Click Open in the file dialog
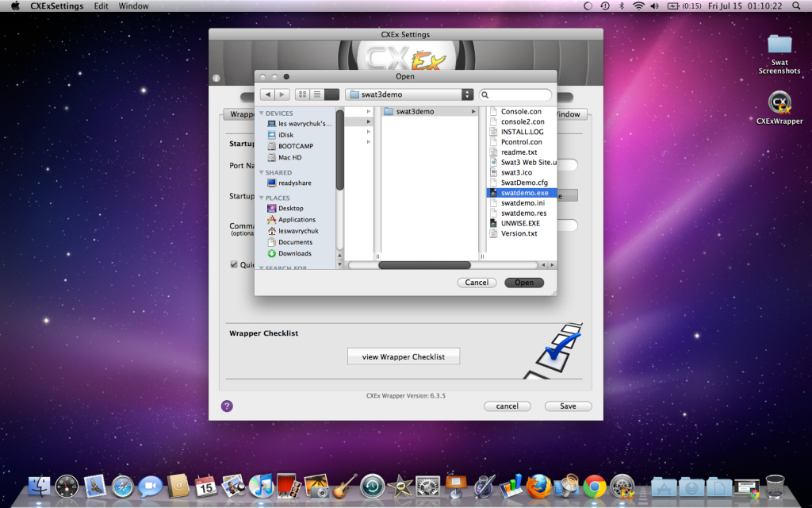This screenshot has width=812, height=508. 524,283
